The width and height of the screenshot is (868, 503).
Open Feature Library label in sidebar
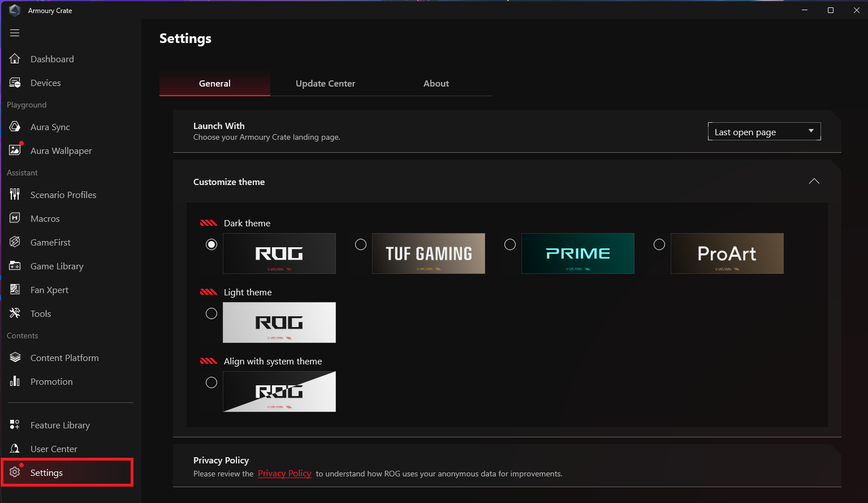[60, 425]
